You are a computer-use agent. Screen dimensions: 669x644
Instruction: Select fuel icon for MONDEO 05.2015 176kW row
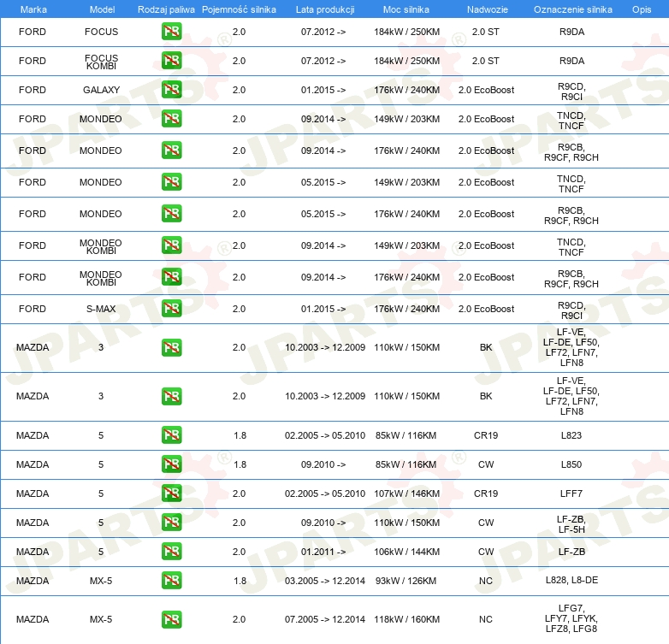pyautogui.click(x=171, y=213)
